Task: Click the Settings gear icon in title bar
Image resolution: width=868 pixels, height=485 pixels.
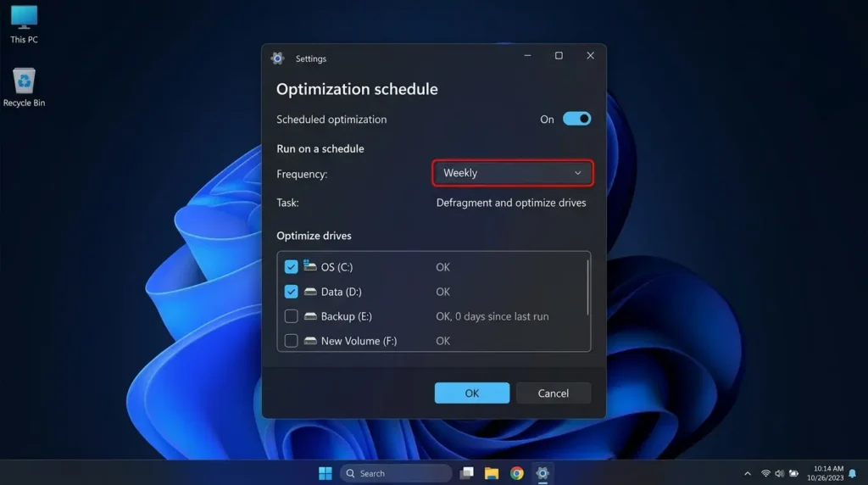Action: pos(278,59)
